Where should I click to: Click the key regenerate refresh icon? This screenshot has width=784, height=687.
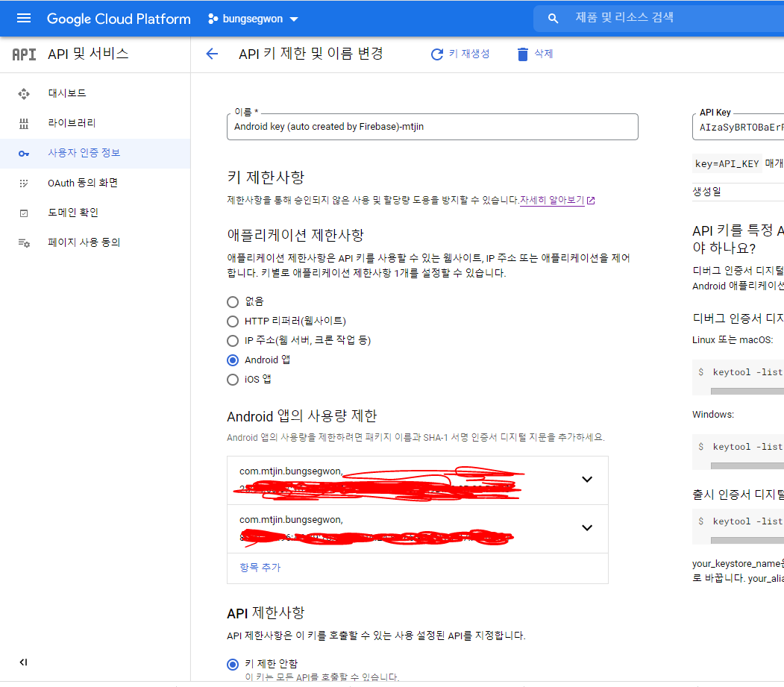click(x=437, y=54)
